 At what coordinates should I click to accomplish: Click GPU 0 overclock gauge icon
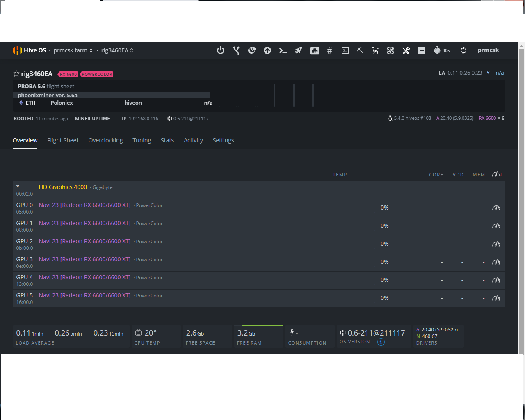[x=496, y=208]
